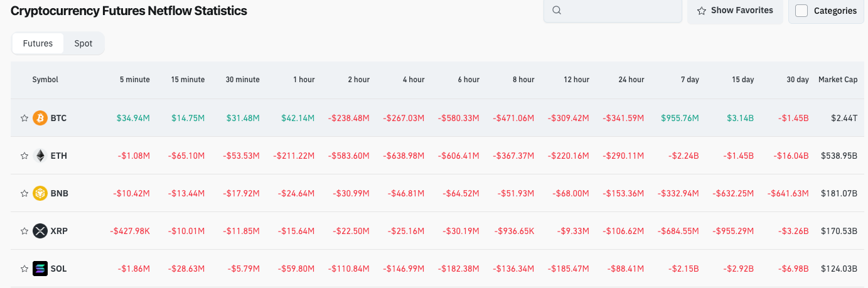Click the search magnifier icon
This screenshot has width=868, height=288.
point(556,11)
